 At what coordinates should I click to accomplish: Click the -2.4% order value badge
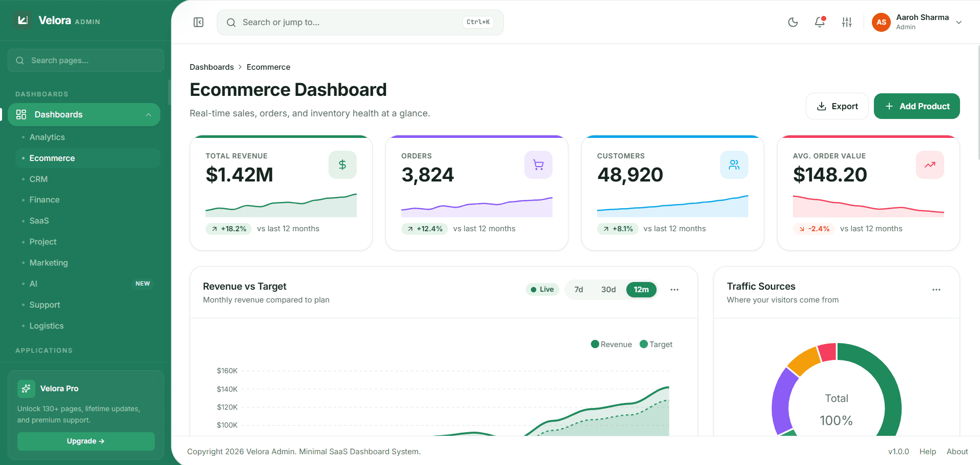[x=814, y=229]
